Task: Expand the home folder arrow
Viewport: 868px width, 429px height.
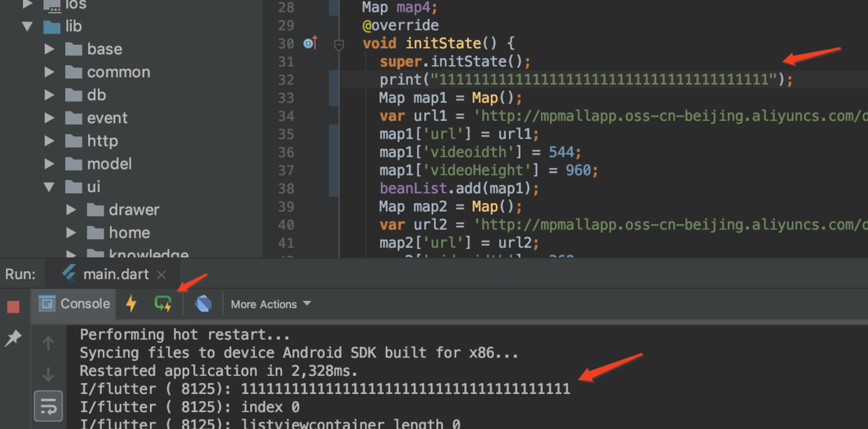Action: [71, 233]
